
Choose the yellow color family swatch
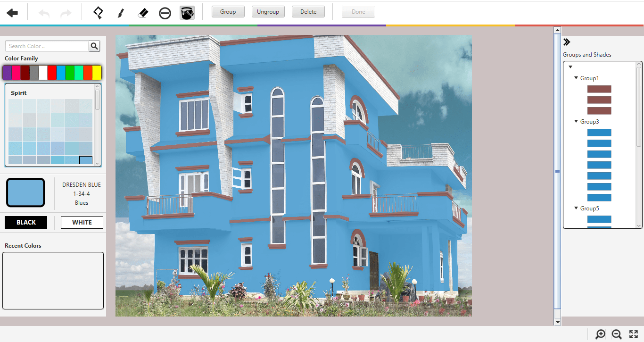coord(97,73)
